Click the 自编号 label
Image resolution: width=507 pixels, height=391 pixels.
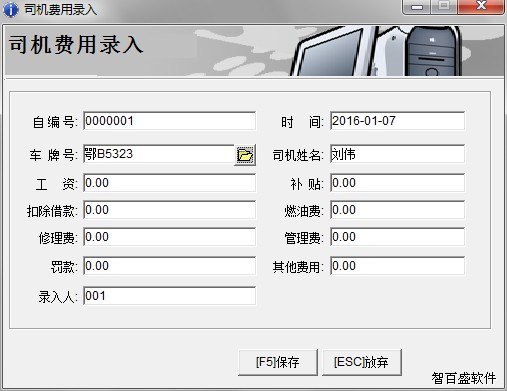[55, 122]
